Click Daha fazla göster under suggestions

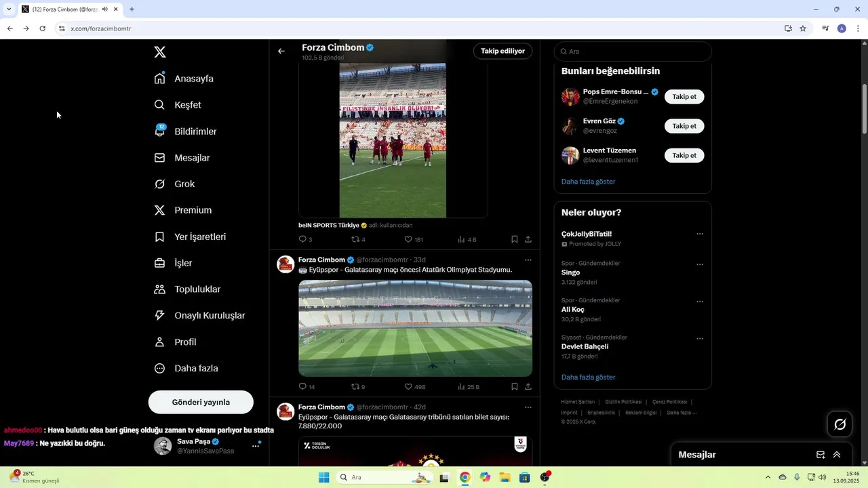coord(589,182)
